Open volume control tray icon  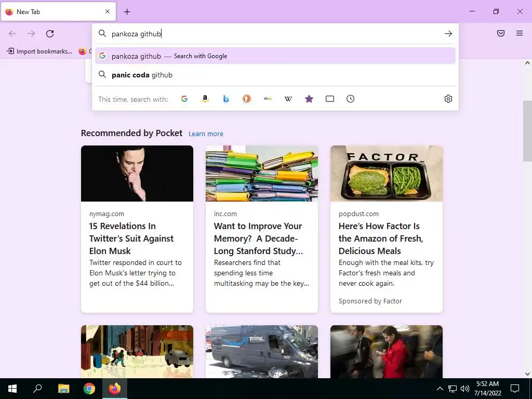pos(465,389)
